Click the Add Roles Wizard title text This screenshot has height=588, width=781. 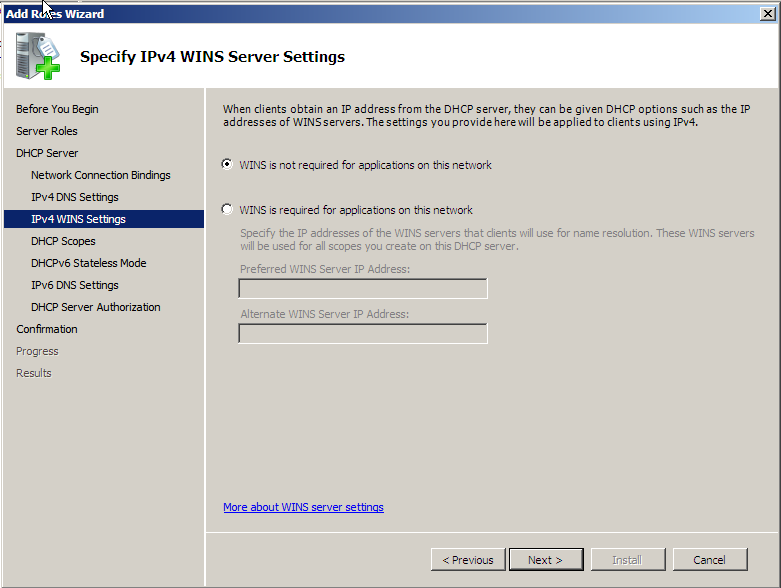point(55,14)
